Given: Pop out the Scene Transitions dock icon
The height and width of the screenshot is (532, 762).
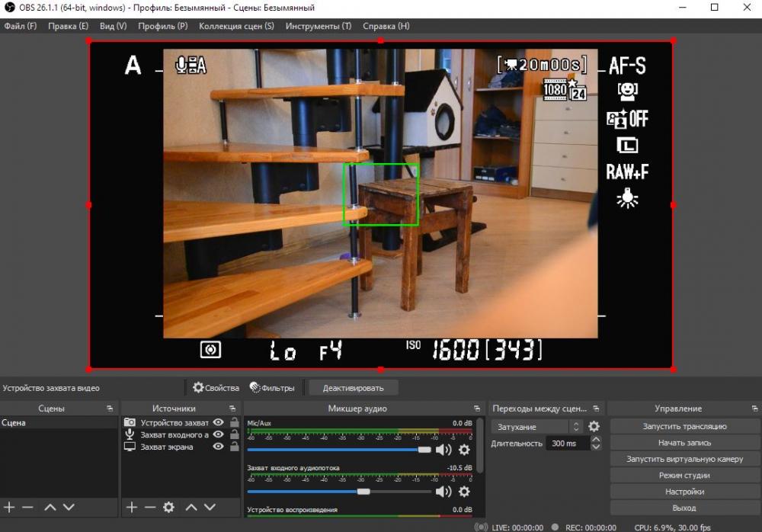Looking at the screenshot, I should pos(597,409).
